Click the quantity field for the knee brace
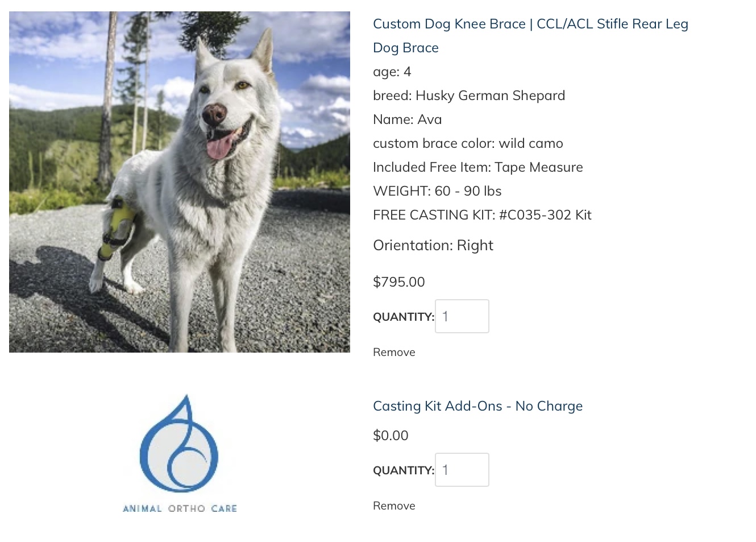The height and width of the screenshot is (542, 756). tap(462, 316)
